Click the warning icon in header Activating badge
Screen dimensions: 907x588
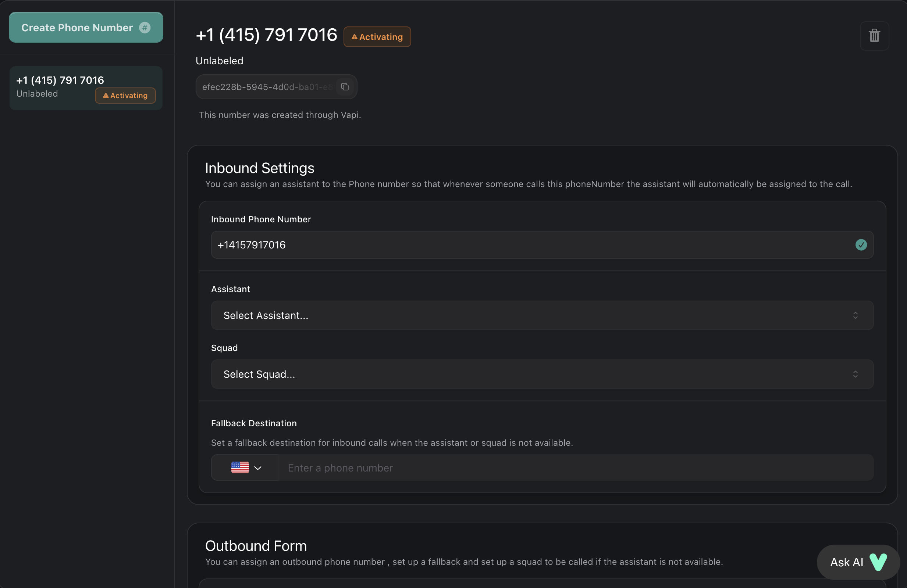pyautogui.click(x=354, y=37)
